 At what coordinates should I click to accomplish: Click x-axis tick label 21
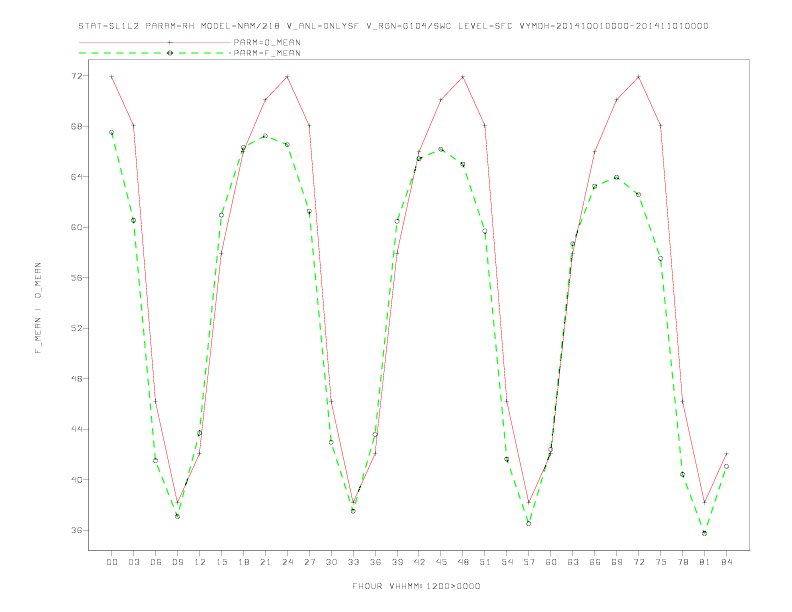[x=265, y=562]
